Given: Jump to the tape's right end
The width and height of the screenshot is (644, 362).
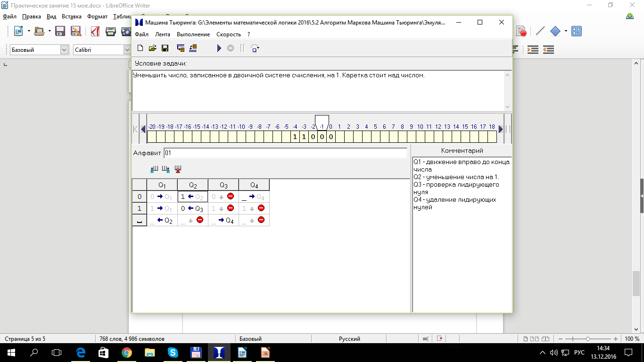Looking at the screenshot, I should tap(508, 129).
